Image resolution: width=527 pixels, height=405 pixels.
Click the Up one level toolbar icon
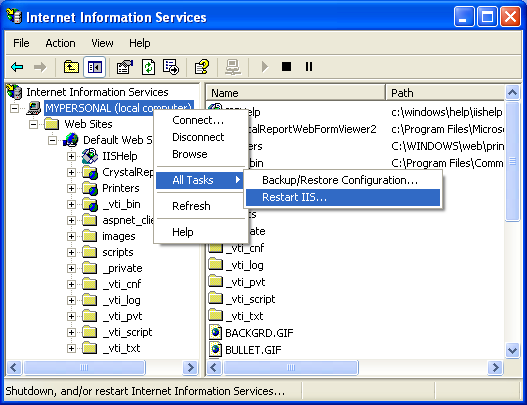[x=72, y=67]
